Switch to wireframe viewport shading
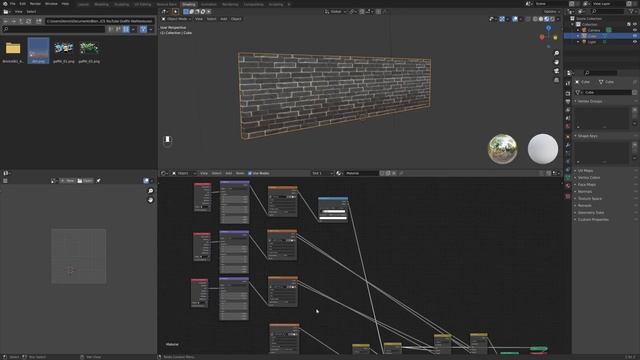 click(x=535, y=19)
